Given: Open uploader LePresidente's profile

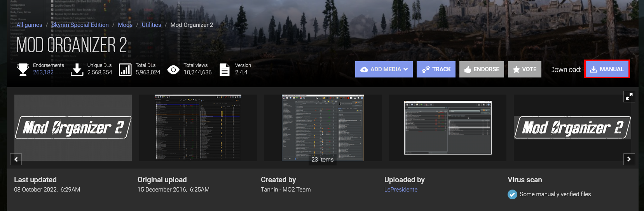Looking at the screenshot, I should pos(401,190).
